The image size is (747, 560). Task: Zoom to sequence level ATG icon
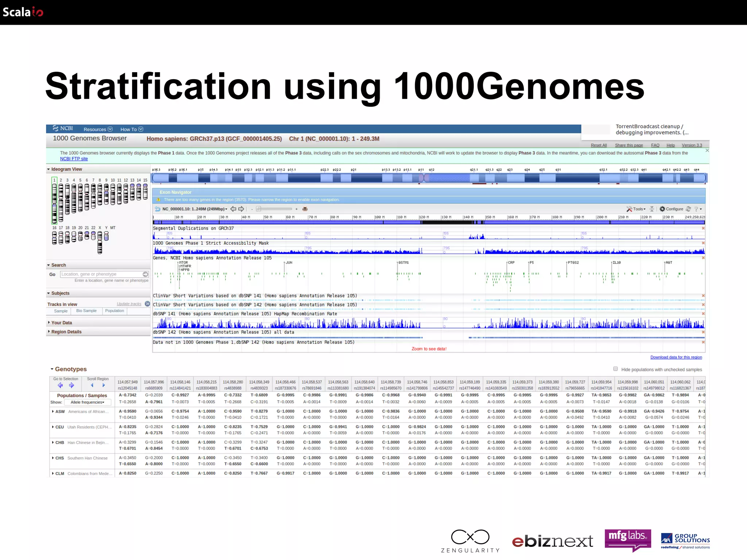click(305, 209)
